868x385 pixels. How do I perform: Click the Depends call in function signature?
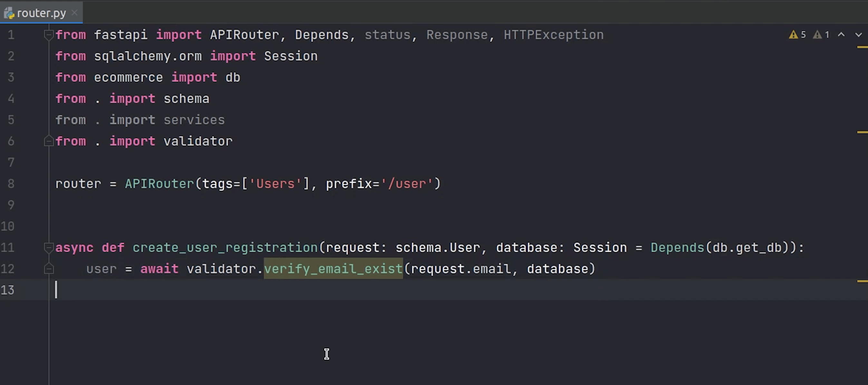pyautogui.click(x=677, y=248)
